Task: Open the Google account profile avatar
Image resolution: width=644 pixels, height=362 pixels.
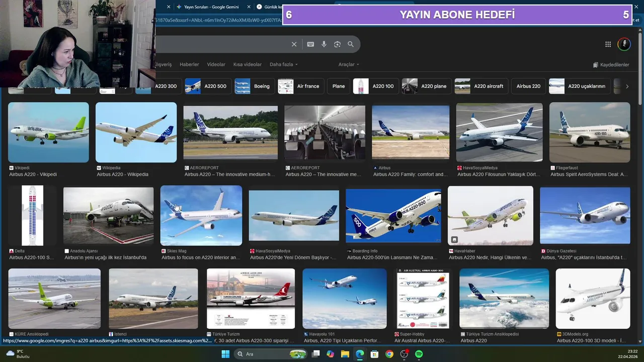Action: (x=624, y=44)
